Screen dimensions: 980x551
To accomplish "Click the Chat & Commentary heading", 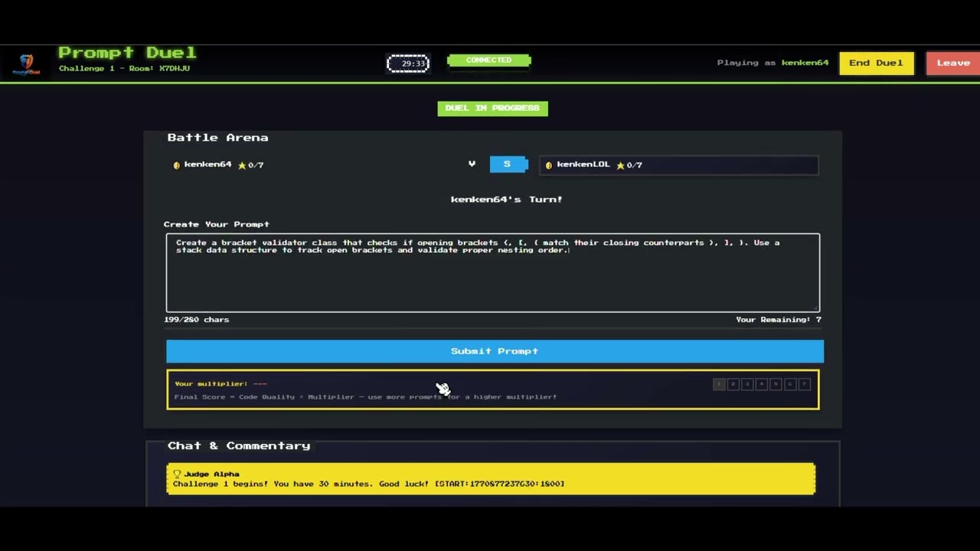I will click(239, 445).
